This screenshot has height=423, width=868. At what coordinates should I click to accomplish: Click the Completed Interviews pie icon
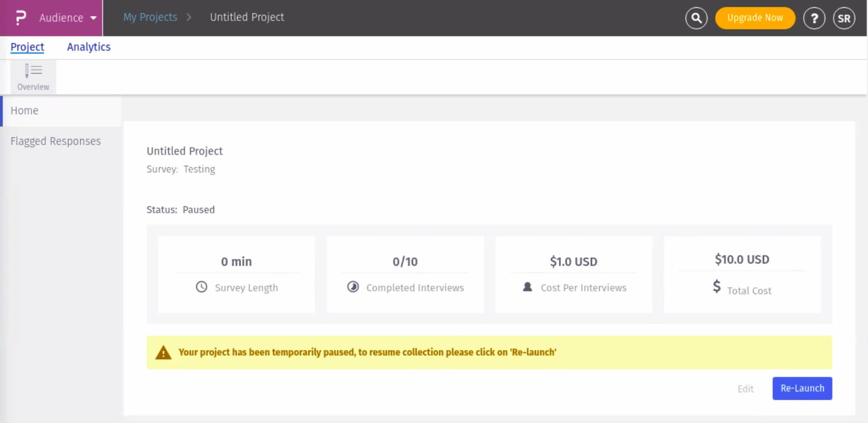tap(353, 287)
